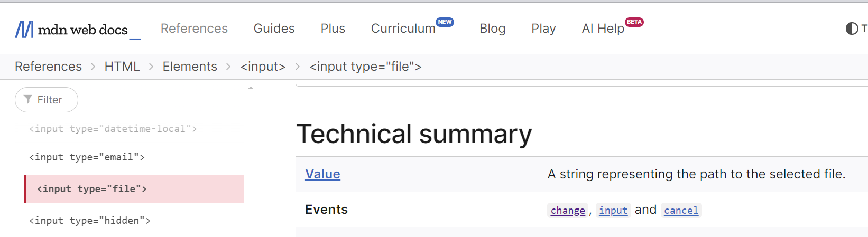Open the <input> breadcrumb link
Image resolution: width=868 pixels, height=237 pixels.
point(263,67)
